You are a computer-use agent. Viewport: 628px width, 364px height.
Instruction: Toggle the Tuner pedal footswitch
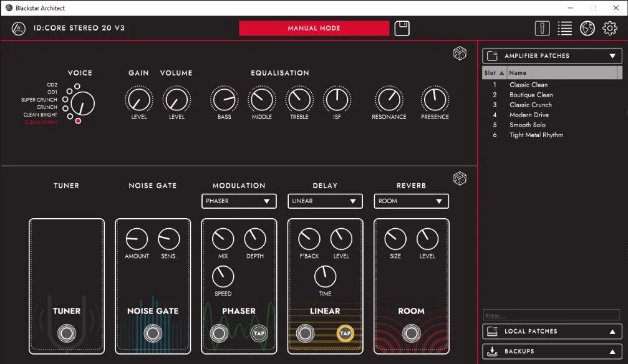coord(67,333)
